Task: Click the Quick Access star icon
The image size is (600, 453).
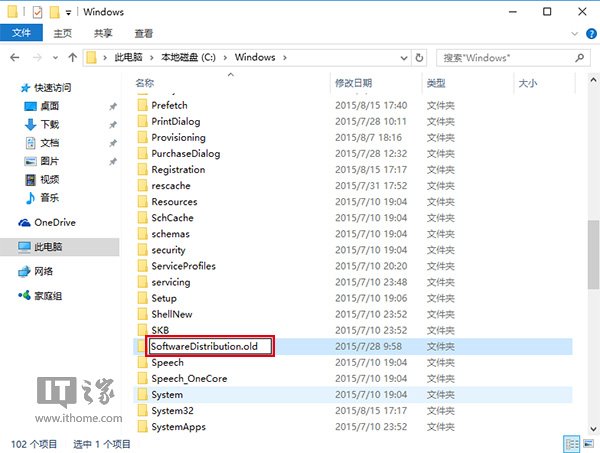Action: (x=26, y=86)
